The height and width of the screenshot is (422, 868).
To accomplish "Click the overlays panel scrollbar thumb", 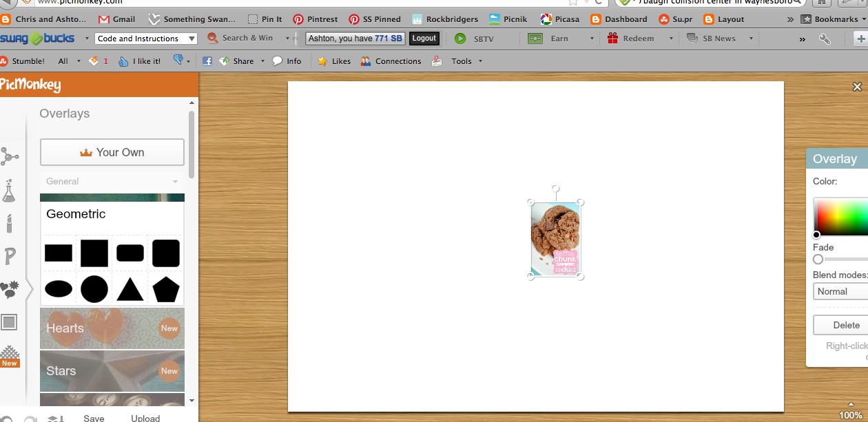I will [192, 143].
